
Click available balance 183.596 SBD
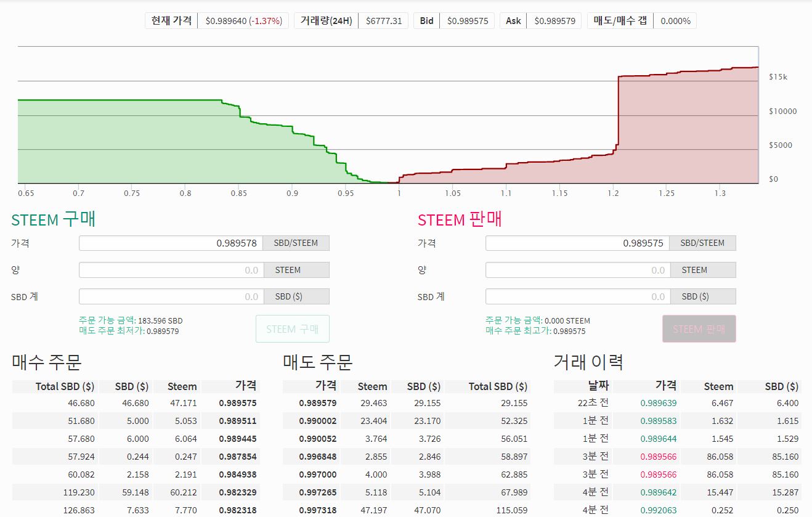[160, 321]
